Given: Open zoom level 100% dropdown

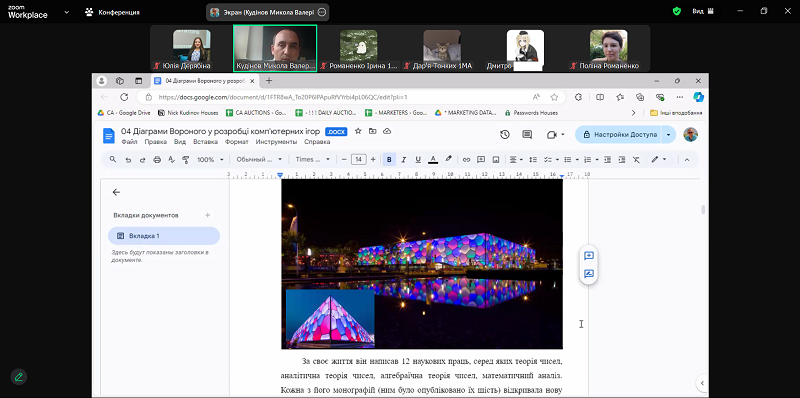Looking at the screenshot, I should pos(210,160).
